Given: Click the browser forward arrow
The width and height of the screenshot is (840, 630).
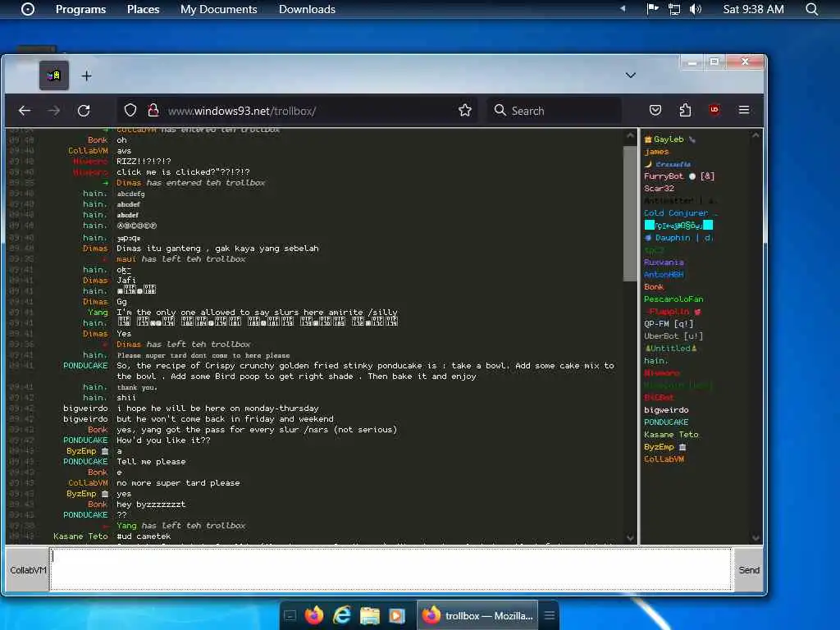Looking at the screenshot, I should point(54,111).
